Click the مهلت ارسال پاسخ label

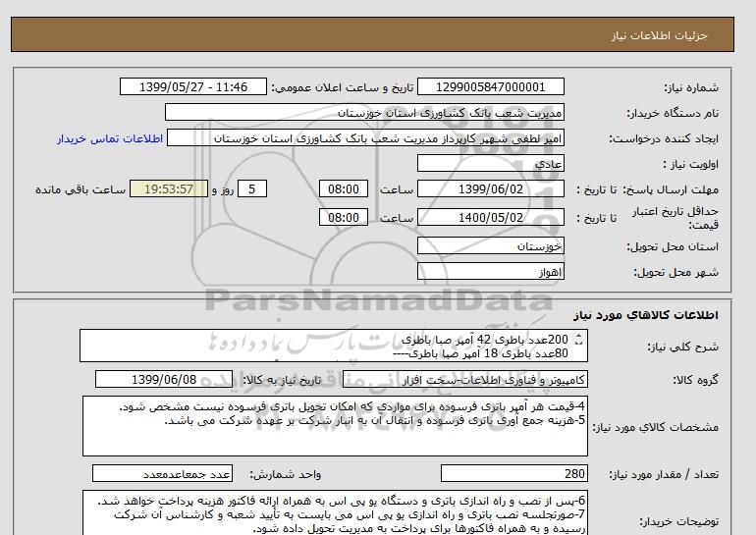point(669,189)
